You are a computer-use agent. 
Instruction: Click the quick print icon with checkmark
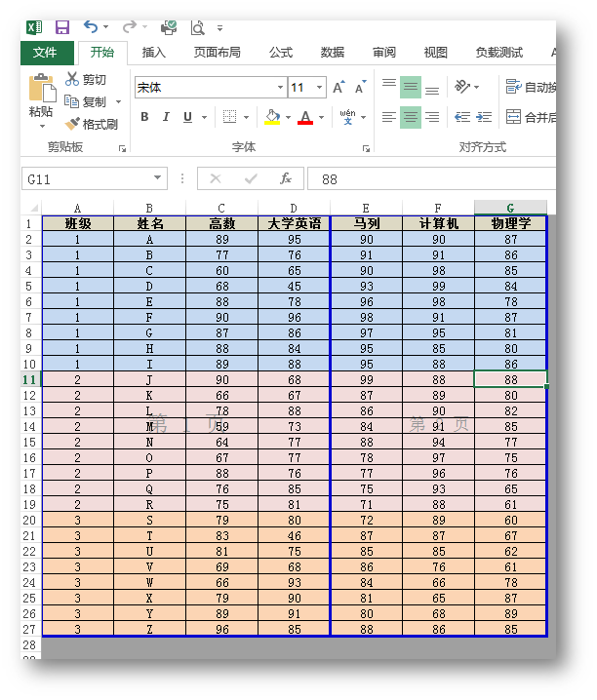[x=169, y=27]
